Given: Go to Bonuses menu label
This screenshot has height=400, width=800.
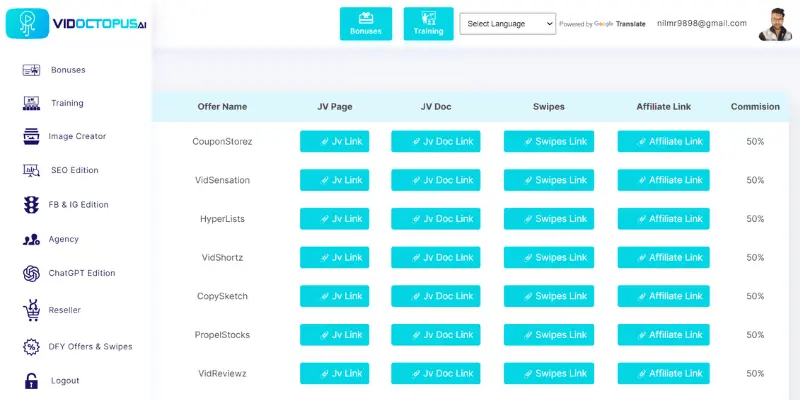Looking at the screenshot, I should 68,70.
